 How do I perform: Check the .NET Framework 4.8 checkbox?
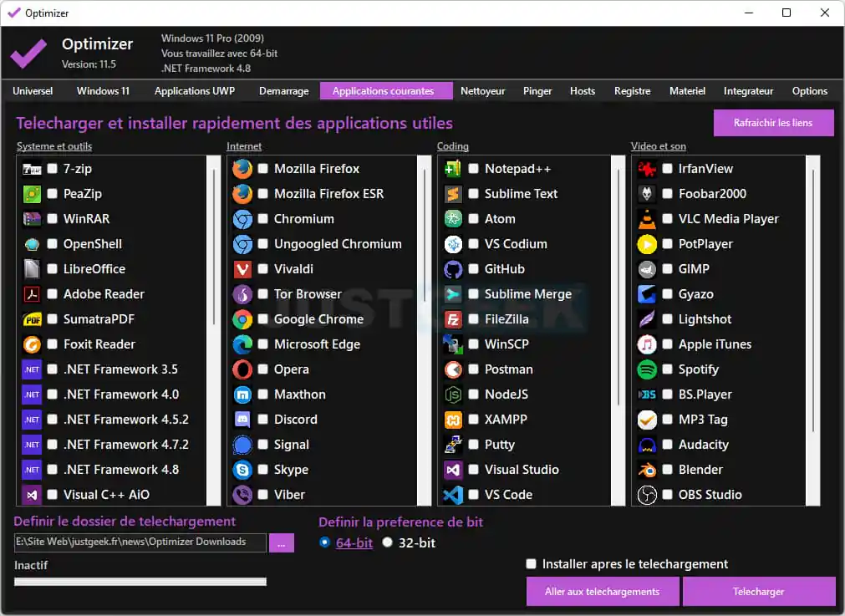53,470
